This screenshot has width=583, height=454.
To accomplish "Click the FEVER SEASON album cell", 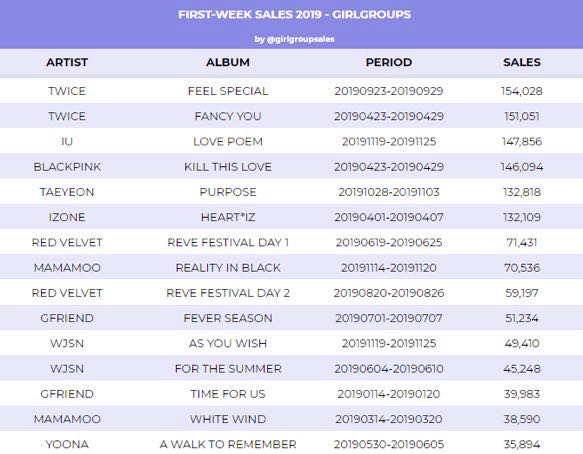I will click(228, 318).
